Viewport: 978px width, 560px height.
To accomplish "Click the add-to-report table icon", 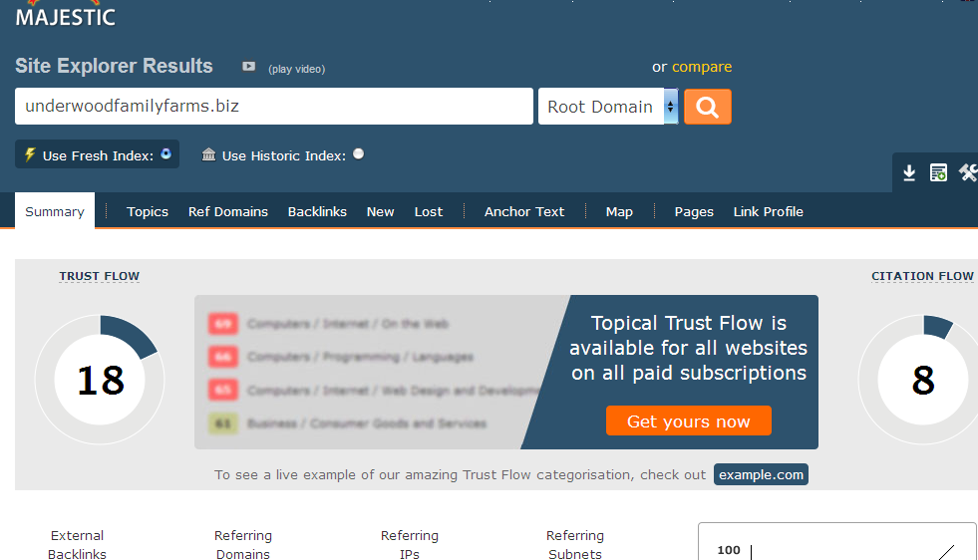I will [x=938, y=172].
